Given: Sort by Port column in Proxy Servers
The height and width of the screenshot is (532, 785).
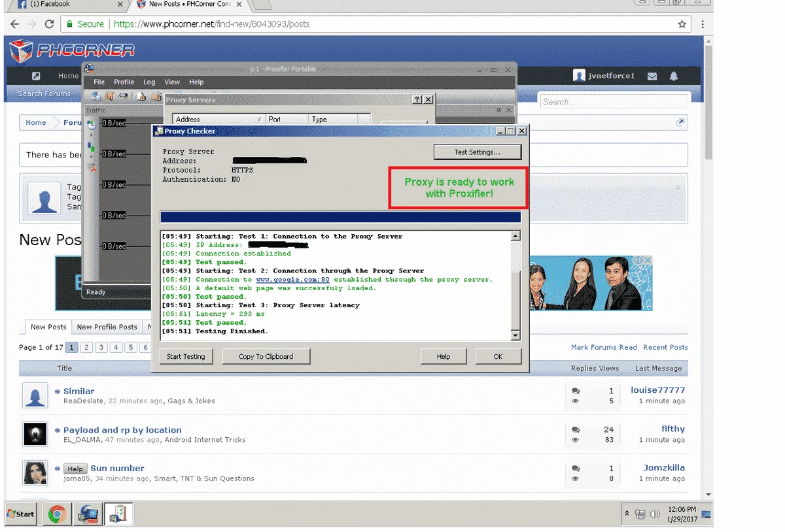Looking at the screenshot, I should (x=287, y=119).
